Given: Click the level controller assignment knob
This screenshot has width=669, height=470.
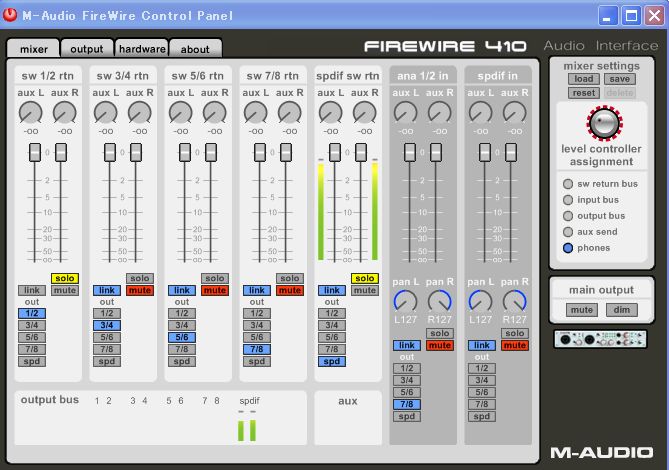Looking at the screenshot, I should click(x=604, y=123).
